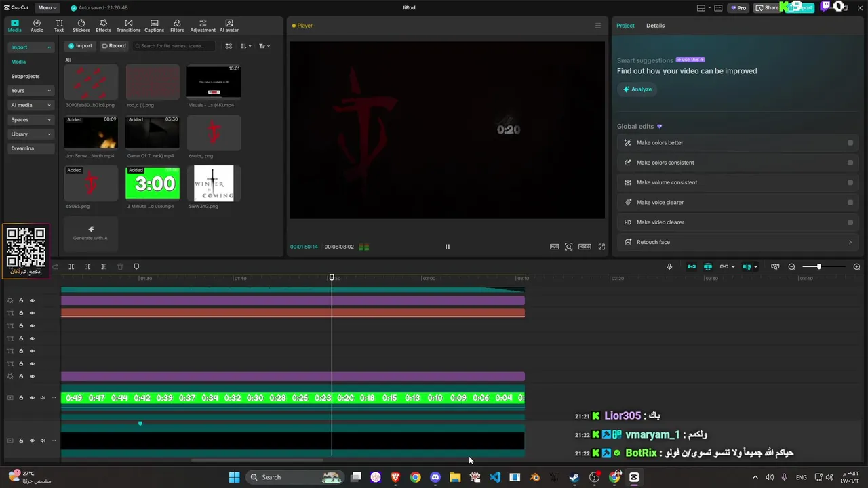This screenshot has height=488, width=868.
Task: Click the Analyze button
Action: pyautogui.click(x=637, y=89)
